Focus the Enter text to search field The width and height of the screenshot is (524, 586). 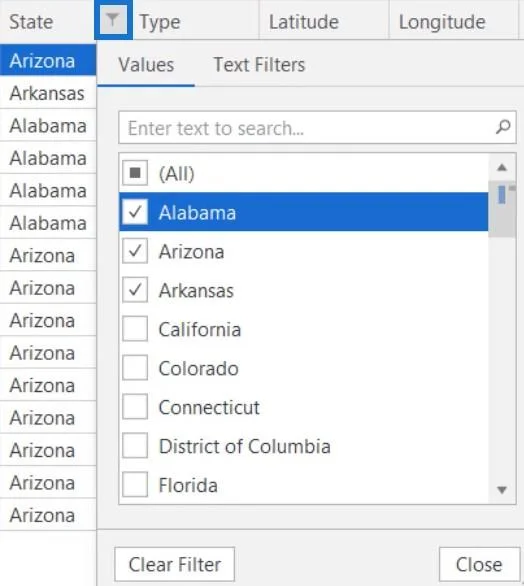click(317, 127)
